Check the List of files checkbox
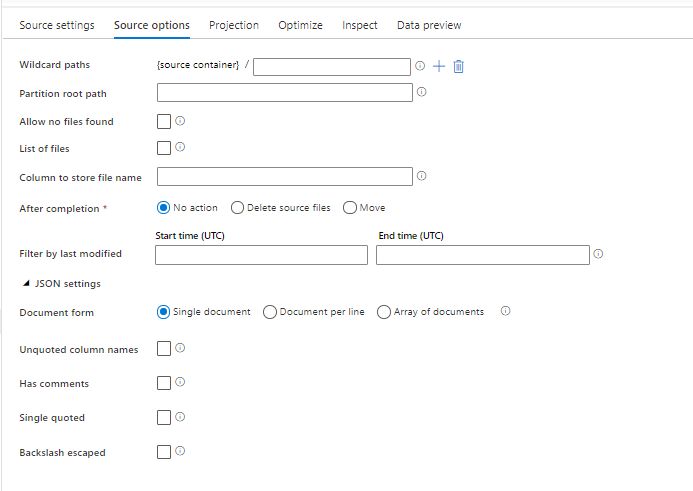 point(164,148)
